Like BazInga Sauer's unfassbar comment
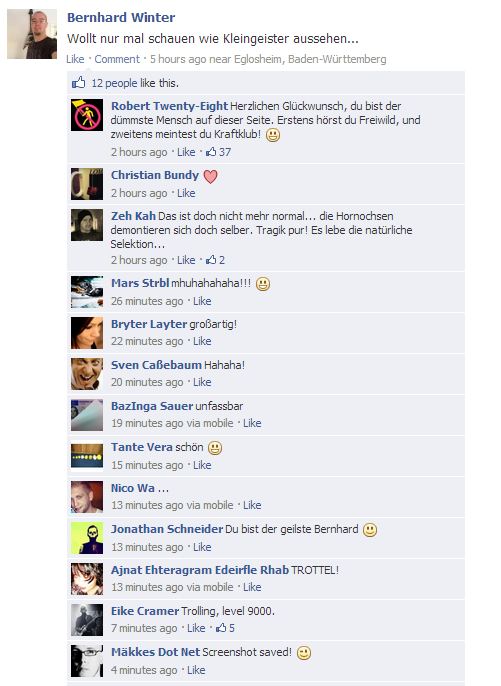This screenshot has width=501, height=686. (252, 423)
